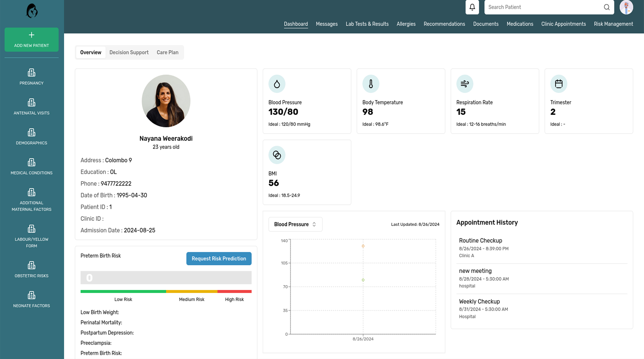Open Lab Tests & Results

click(367, 24)
